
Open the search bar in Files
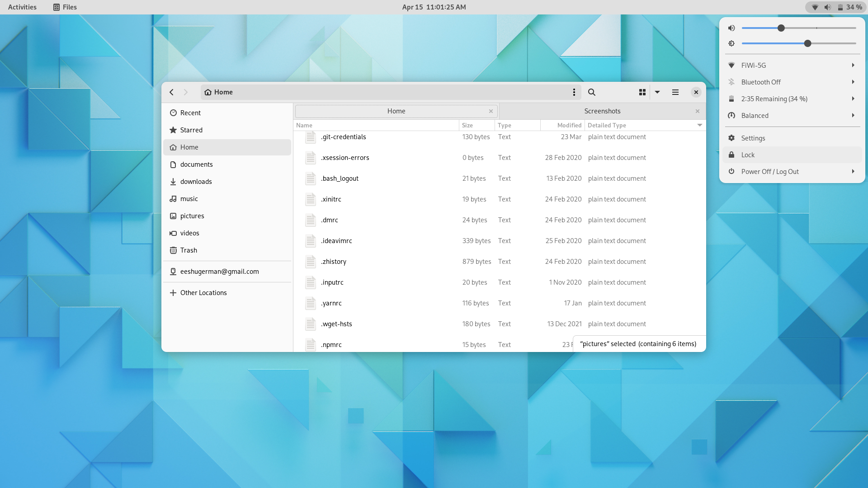[x=591, y=92]
